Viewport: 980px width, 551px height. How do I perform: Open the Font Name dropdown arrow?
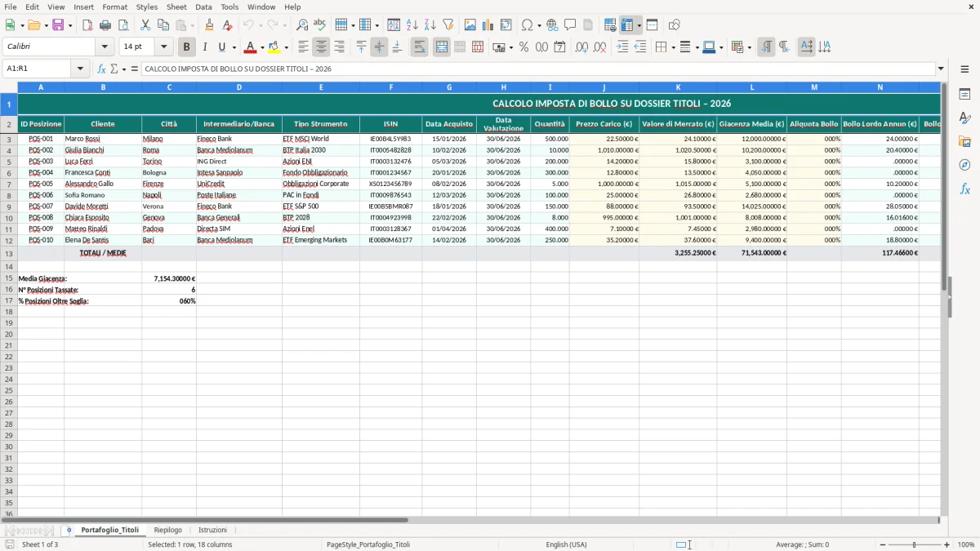[x=105, y=47]
